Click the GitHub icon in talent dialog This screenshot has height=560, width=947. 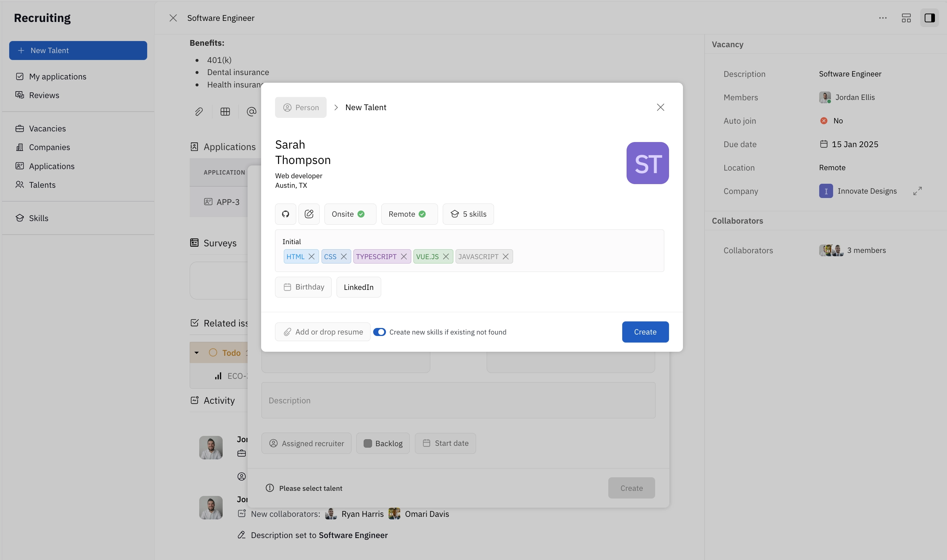pos(285,214)
